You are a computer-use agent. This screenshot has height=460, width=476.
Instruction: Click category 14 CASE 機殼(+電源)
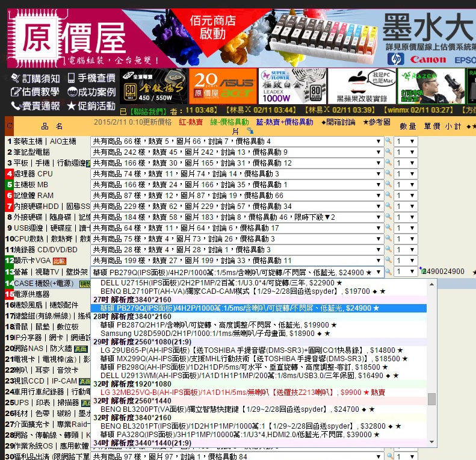[x=44, y=284]
